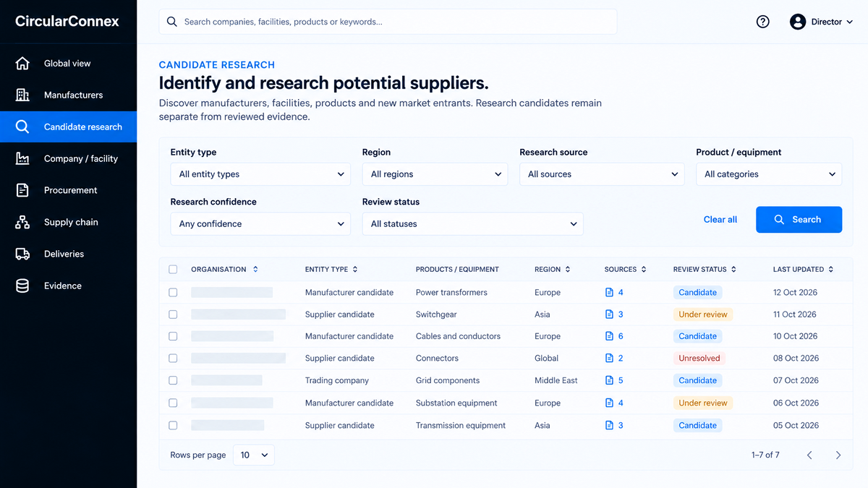Open the Region filter dropdown

pyautogui.click(x=435, y=174)
